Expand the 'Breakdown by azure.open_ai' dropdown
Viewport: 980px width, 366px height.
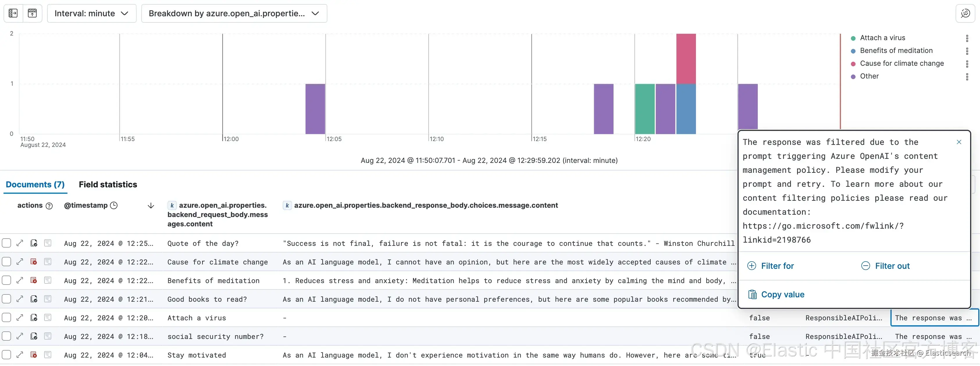tap(234, 13)
